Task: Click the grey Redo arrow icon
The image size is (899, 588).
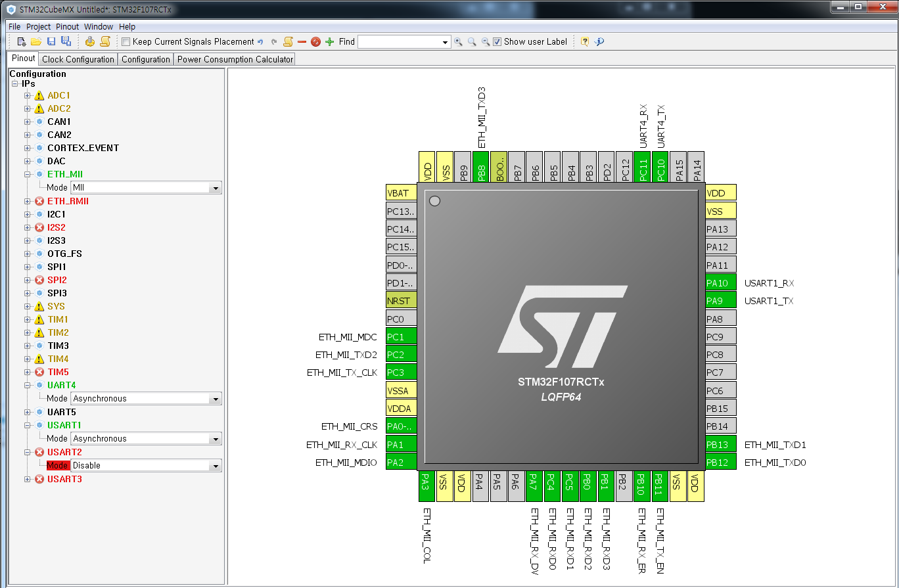Action: point(274,42)
